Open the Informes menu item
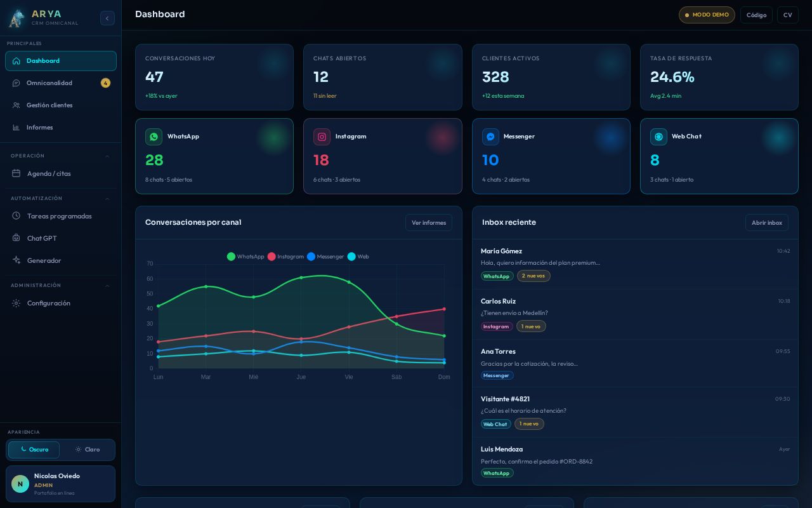The width and height of the screenshot is (812, 508). pos(61,128)
